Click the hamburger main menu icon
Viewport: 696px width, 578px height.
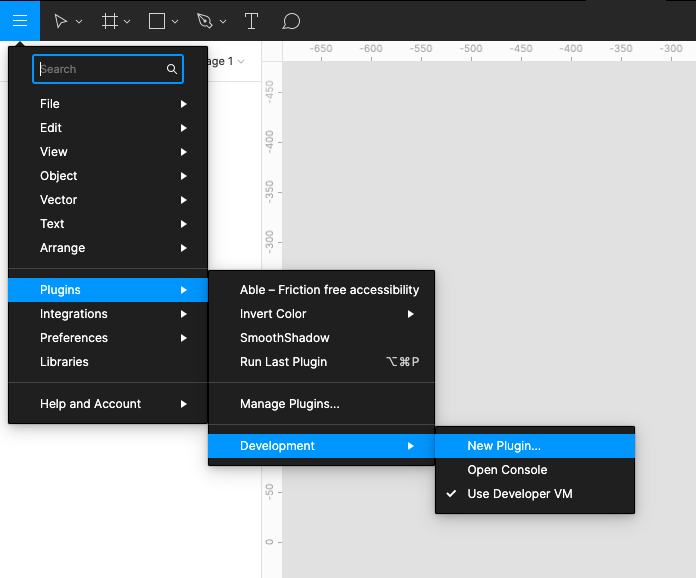click(x=20, y=20)
